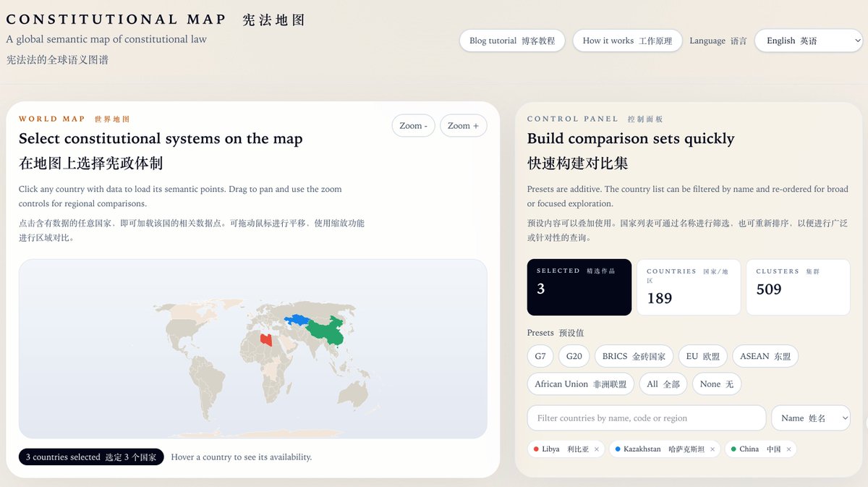Open the English language dropdown
The image size is (868, 487).
tap(809, 41)
